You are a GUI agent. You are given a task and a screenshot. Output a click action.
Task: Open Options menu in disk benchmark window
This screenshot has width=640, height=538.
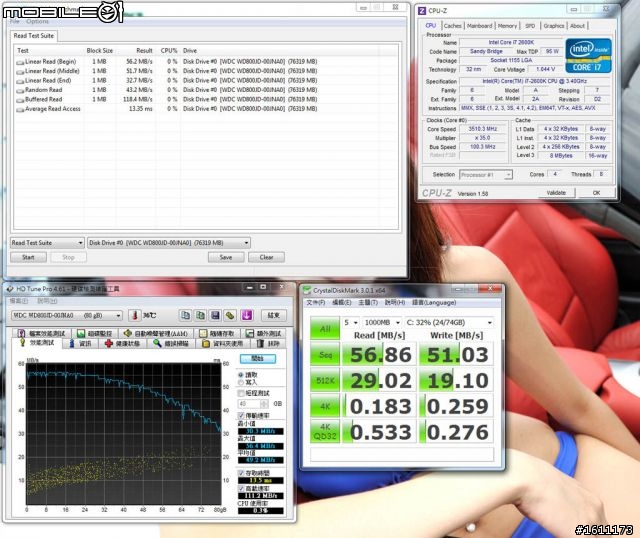(x=37, y=21)
